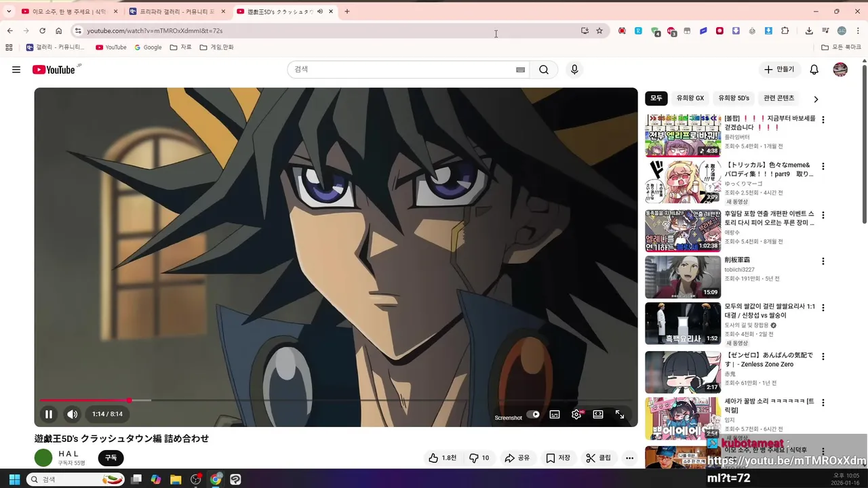The image size is (868, 488).
Task: Open browser home page button
Action: (58, 30)
